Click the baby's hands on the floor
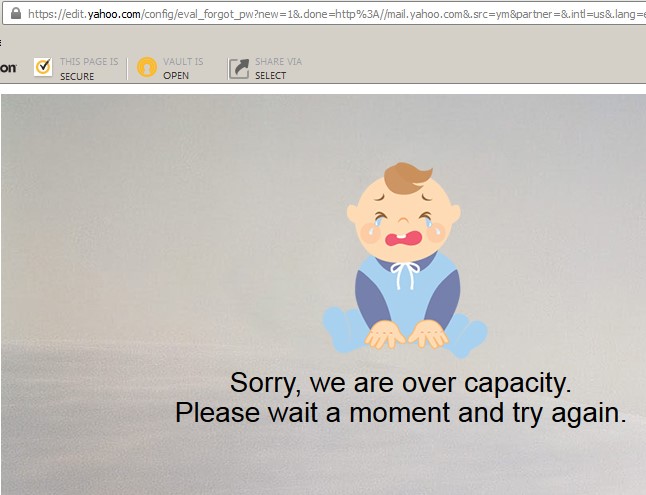646x495 pixels. click(x=406, y=335)
